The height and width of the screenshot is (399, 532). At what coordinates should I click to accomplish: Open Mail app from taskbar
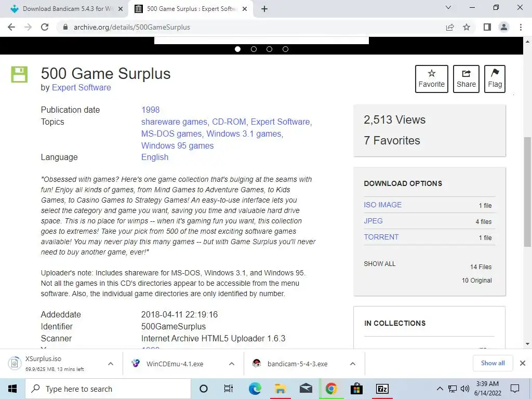pyautogui.click(x=305, y=389)
